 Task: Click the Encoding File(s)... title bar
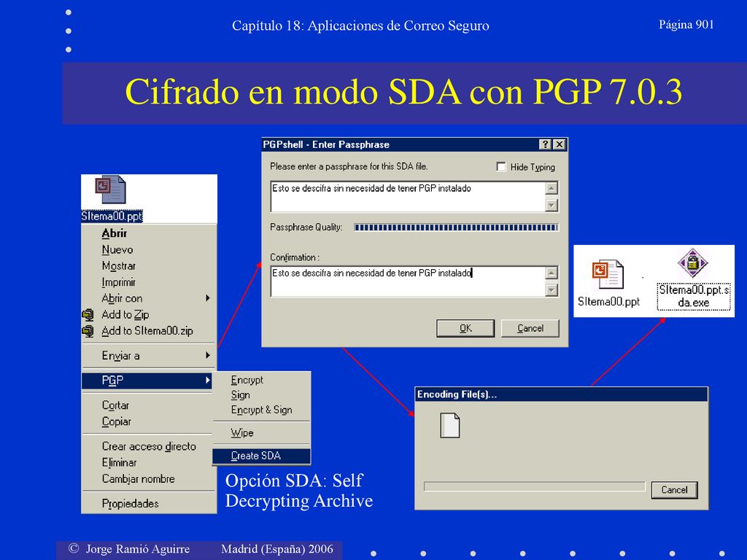point(561,394)
